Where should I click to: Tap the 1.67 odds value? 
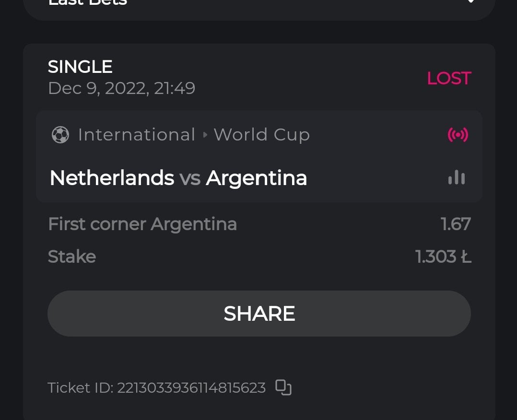pos(456,224)
